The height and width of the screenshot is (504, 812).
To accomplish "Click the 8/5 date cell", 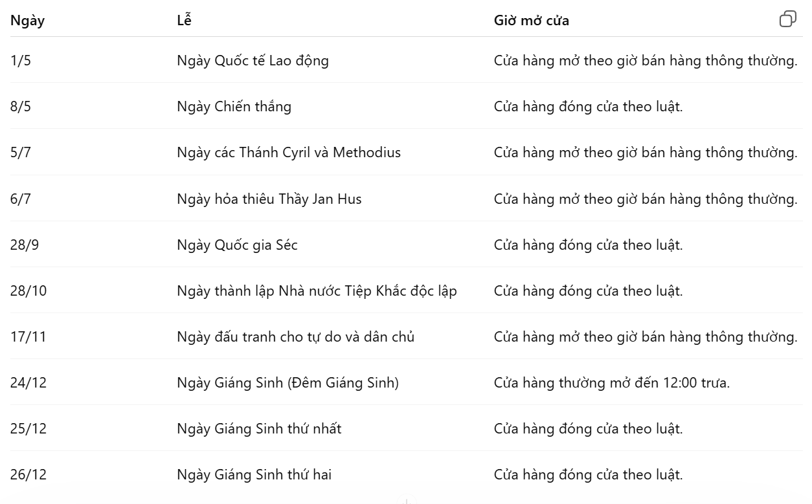I will pyautogui.click(x=21, y=107).
